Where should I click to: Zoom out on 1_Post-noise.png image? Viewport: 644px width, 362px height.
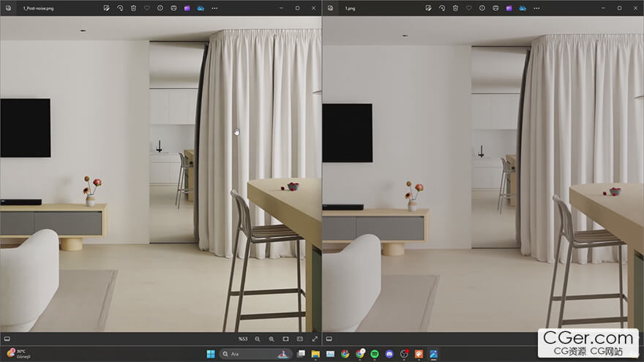pos(258,339)
